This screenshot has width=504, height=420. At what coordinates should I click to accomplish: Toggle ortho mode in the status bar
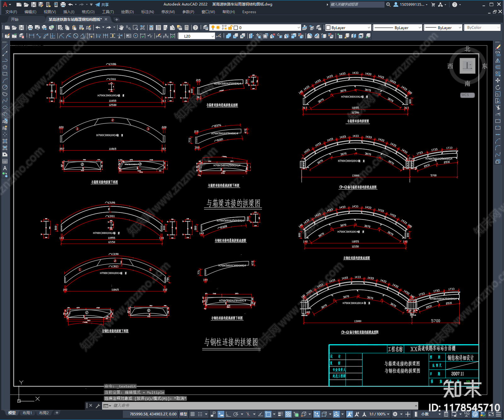point(228,414)
